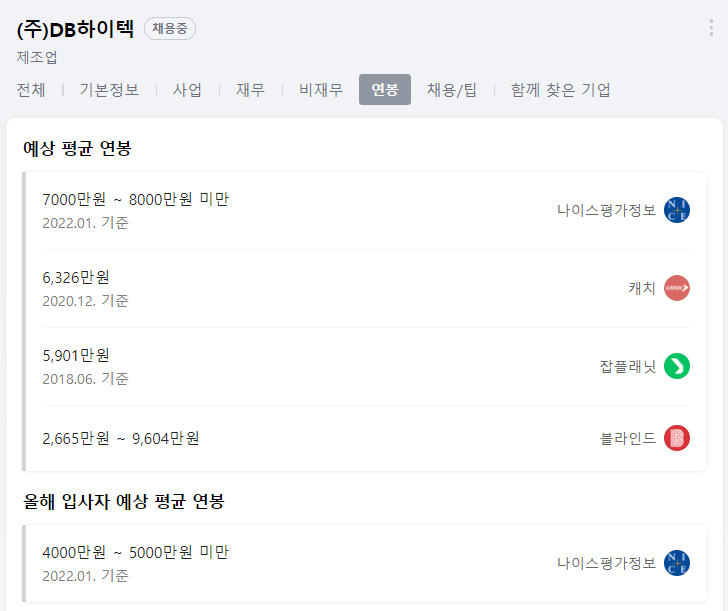728x611 pixels.
Task: Switch to the 채용/팁 tab
Action: click(x=452, y=90)
